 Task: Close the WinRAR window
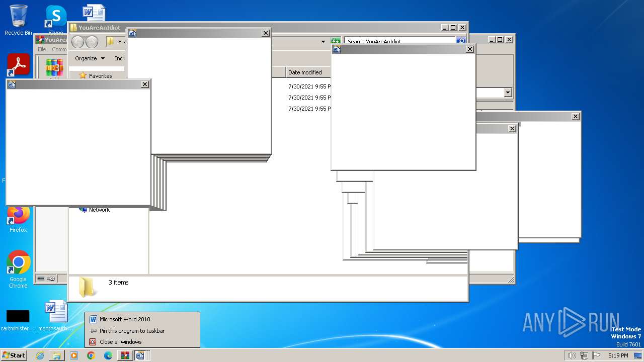point(509,39)
